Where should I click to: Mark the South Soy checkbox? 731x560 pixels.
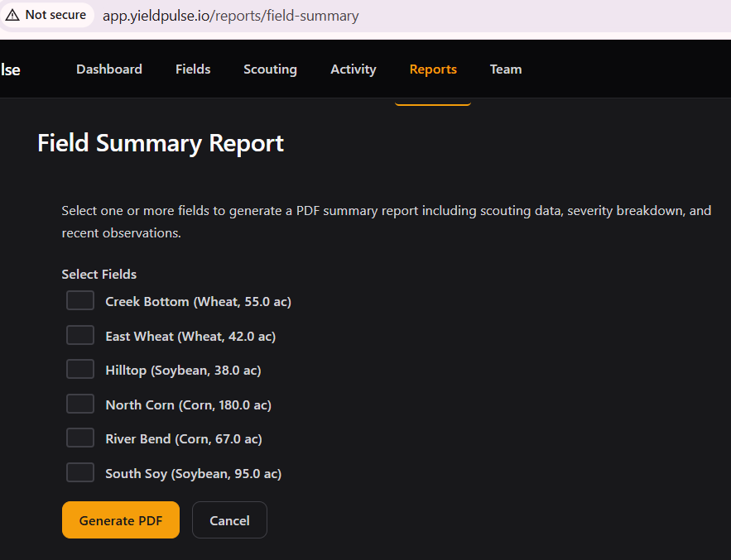[80, 473]
